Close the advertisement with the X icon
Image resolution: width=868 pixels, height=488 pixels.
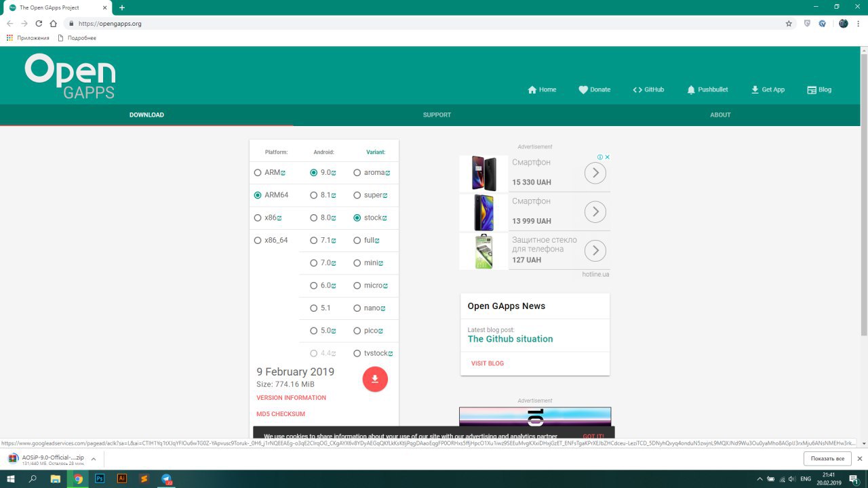pyautogui.click(x=608, y=157)
